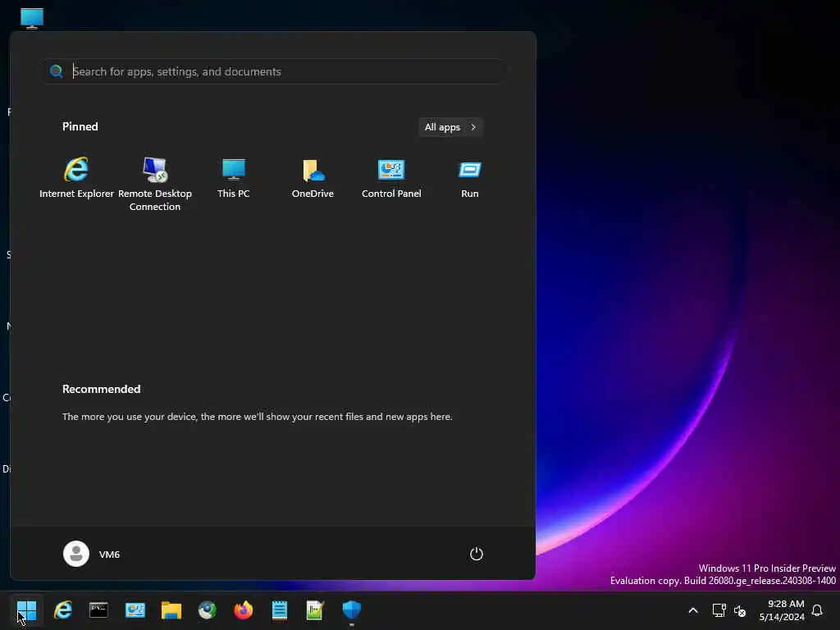Screen dimensions: 840x630
Task: Click the power button in Start menu
Action: [x=477, y=554]
